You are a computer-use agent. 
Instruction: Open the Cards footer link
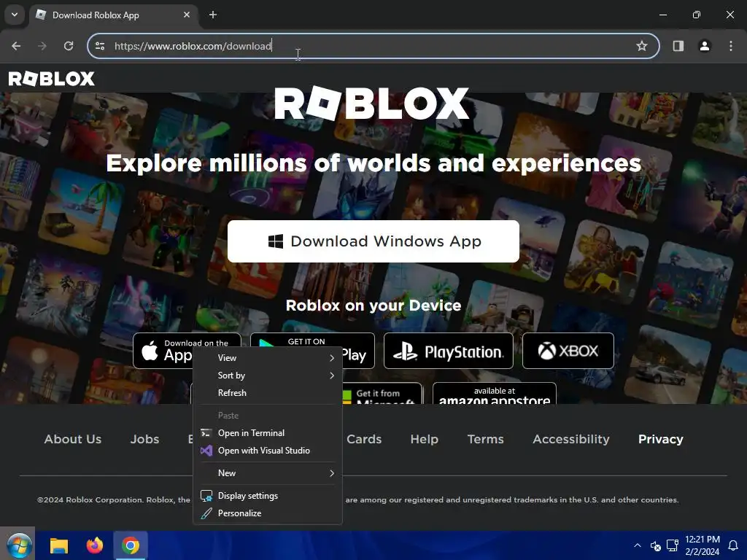364,439
